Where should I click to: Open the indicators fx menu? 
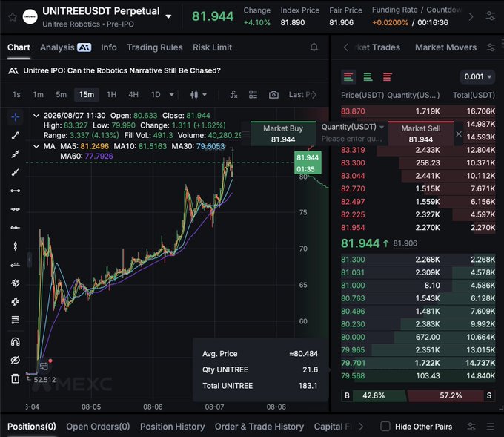pyautogui.click(x=233, y=95)
